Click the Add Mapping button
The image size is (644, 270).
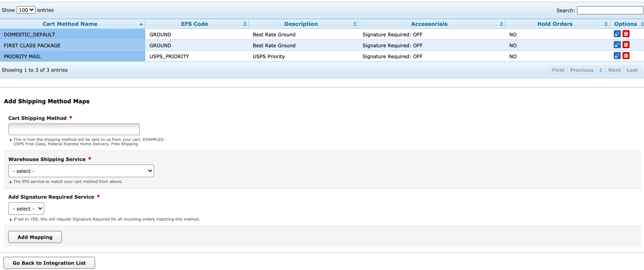click(x=35, y=237)
